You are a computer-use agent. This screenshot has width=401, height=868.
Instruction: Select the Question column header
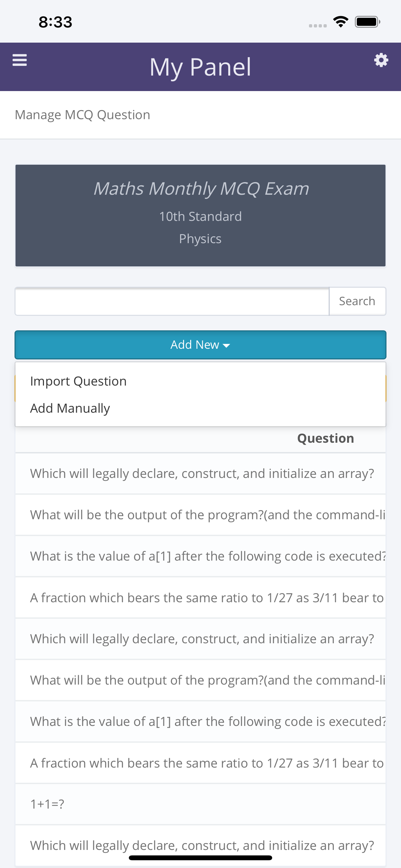(325, 438)
